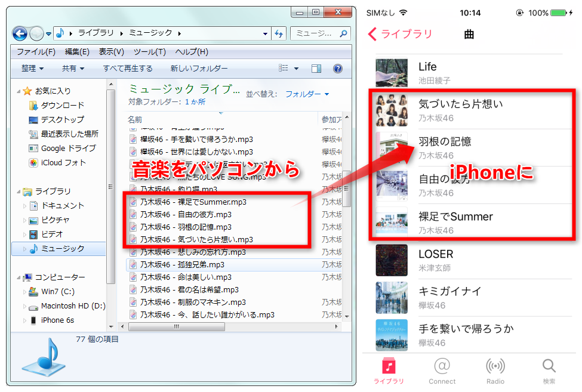Tap the Life album artwork
This screenshot has height=392, width=582.
(391, 72)
